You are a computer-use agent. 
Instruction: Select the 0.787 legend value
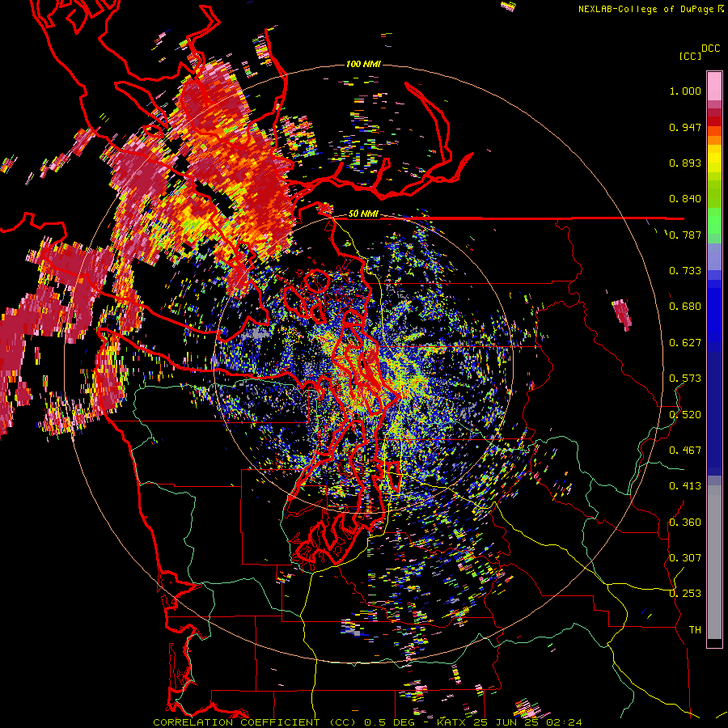(x=685, y=235)
